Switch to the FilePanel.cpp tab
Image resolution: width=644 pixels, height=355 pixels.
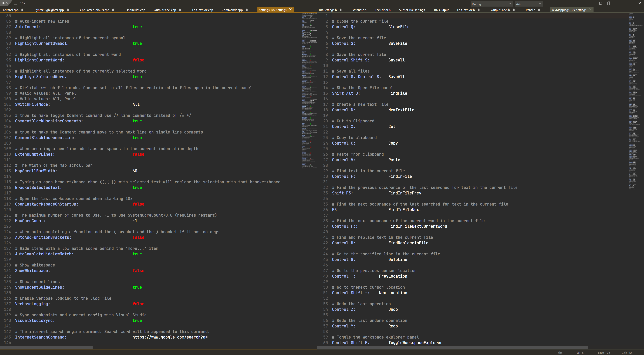click(10, 10)
